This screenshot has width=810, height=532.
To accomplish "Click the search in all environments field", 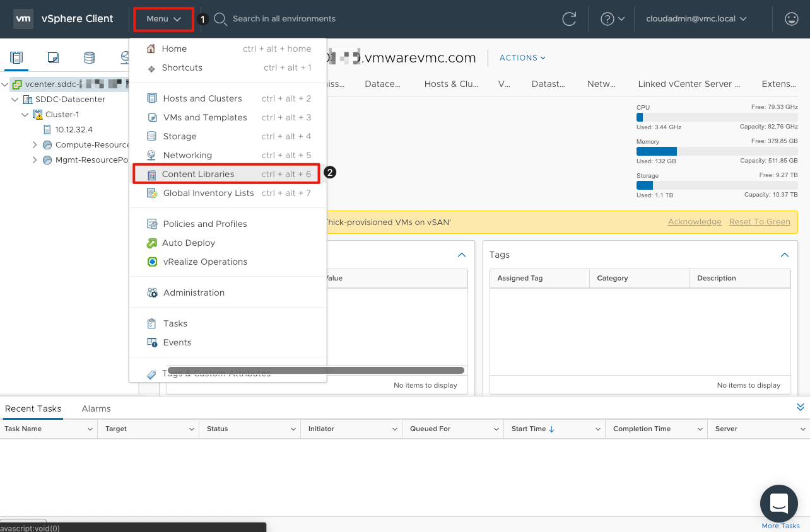I will pyautogui.click(x=284, y=19).
